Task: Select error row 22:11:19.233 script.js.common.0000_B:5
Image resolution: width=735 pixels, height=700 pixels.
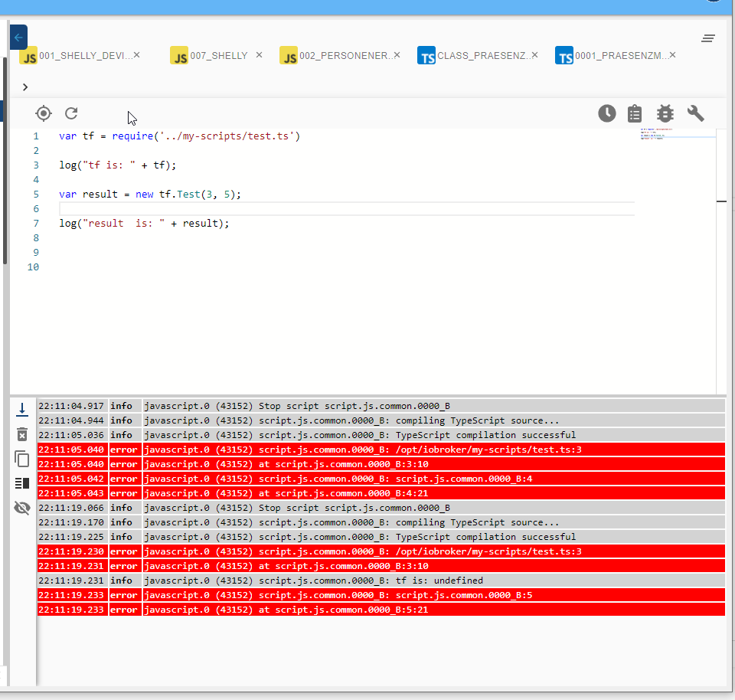Action: (x=381, y=595)
